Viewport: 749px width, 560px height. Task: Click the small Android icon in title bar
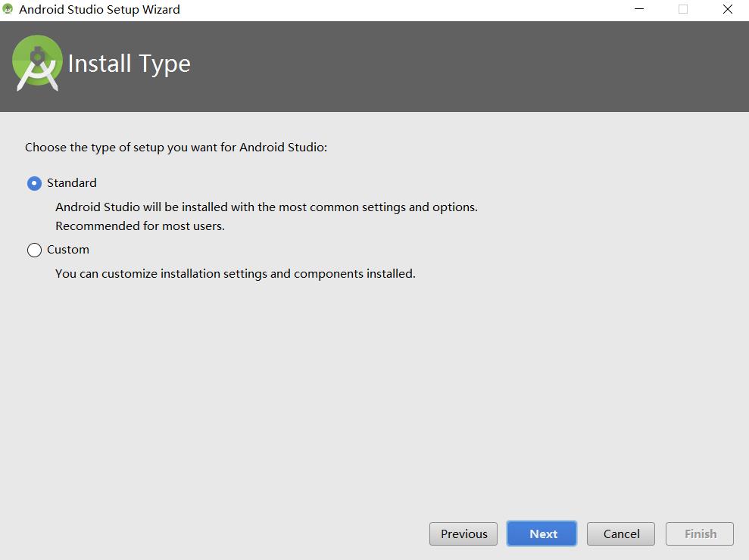(8, 10)
